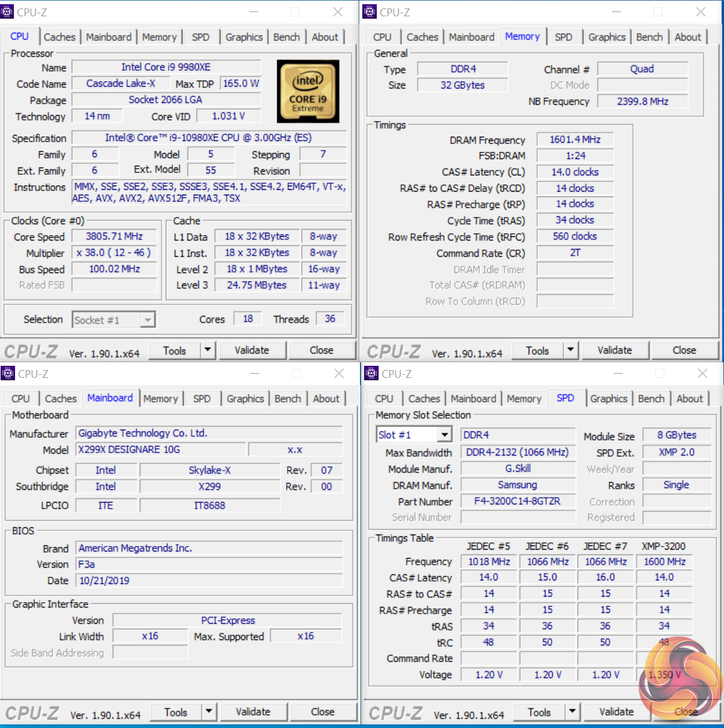724x728 pixels.
Task: Select SPD tab in Memory window
Action: point(564,37)
